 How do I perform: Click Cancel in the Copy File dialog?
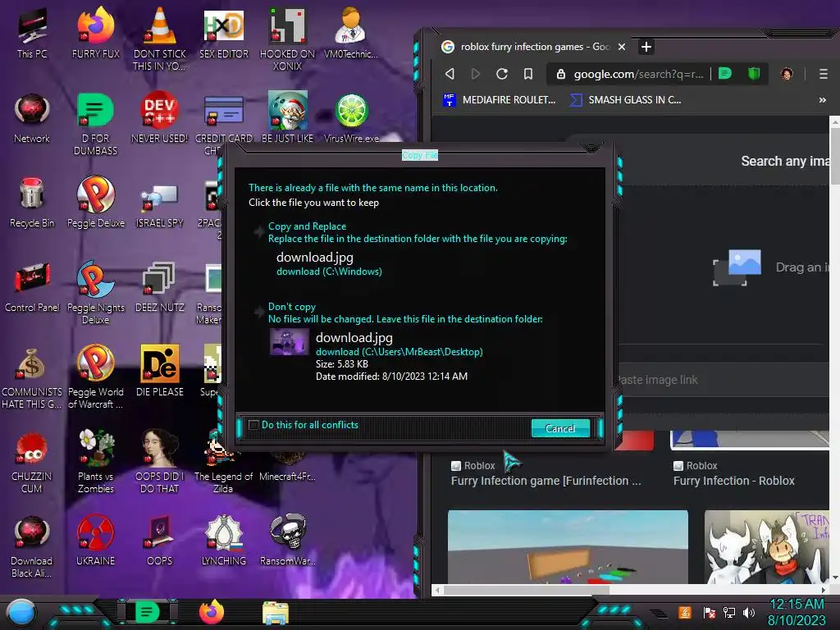(559, 428)
